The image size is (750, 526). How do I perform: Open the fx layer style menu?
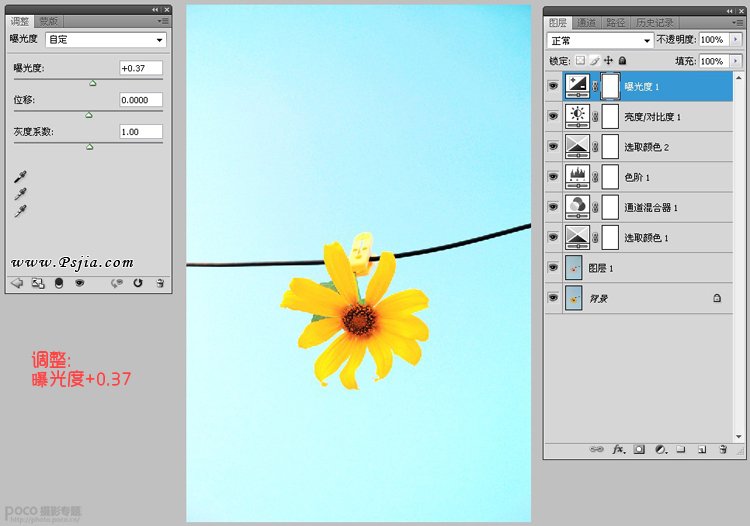(x=618, y=449)
